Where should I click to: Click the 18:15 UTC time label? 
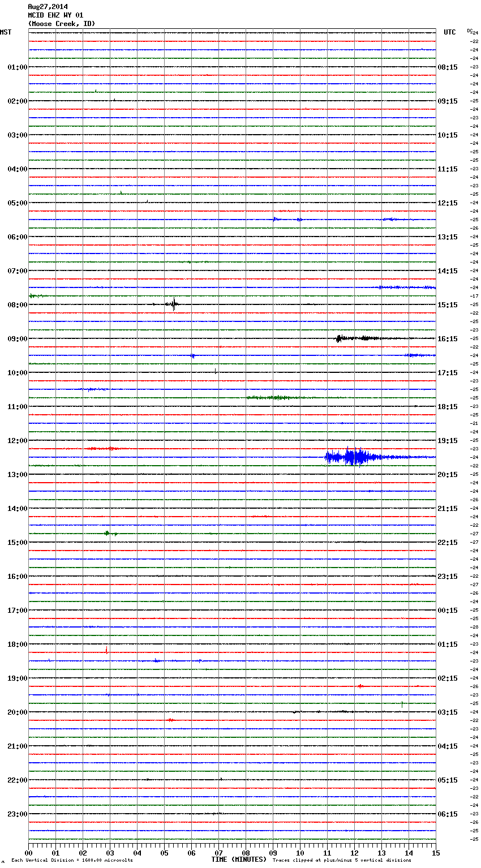click(448, 407)
